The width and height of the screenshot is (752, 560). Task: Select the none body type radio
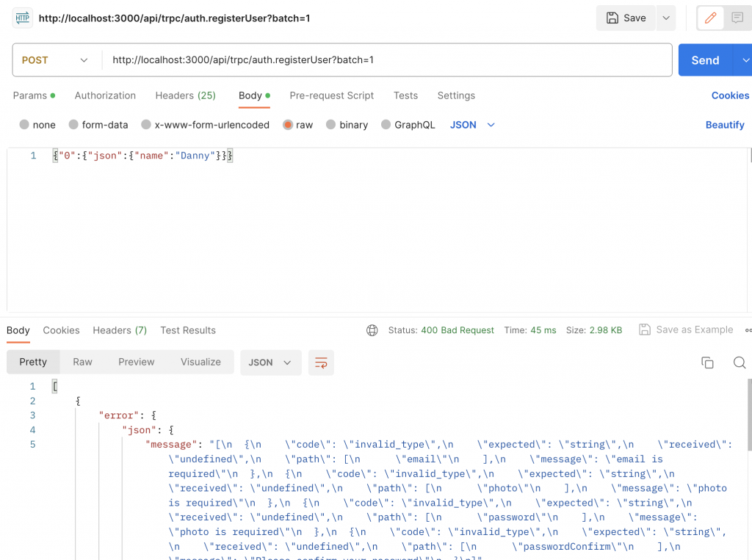[24, 125]
